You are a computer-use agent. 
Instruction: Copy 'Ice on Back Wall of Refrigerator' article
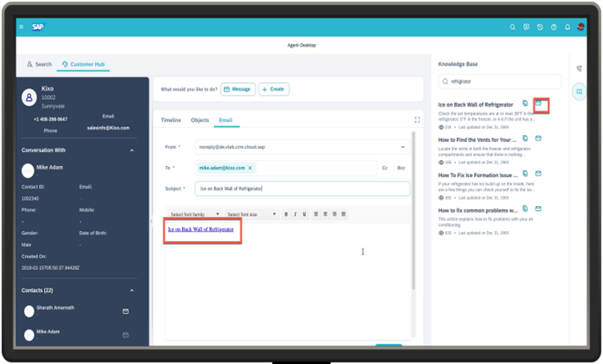525,103
